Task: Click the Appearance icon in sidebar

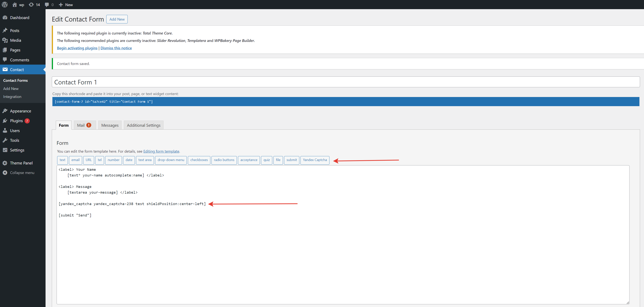Action: pos(5,111)
